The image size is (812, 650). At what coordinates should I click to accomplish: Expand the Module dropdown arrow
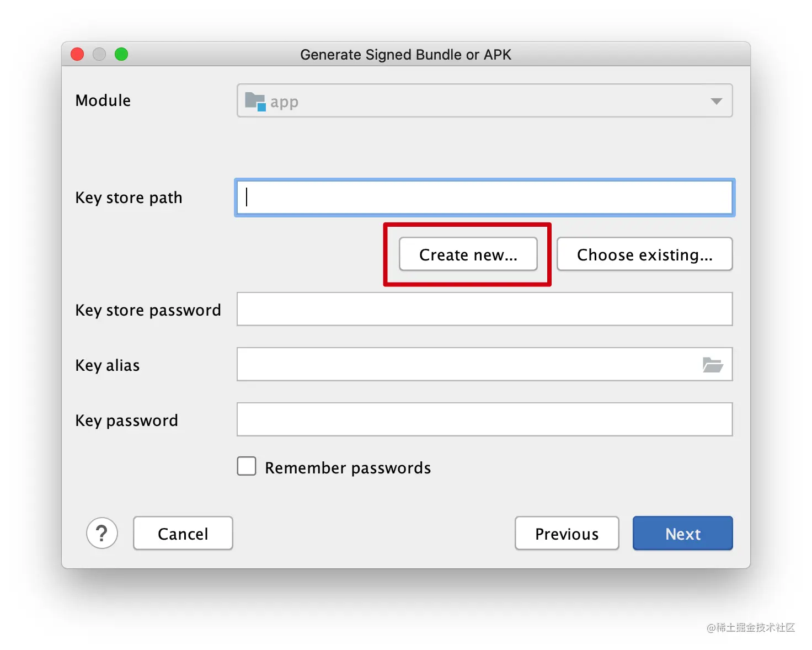[x=716, y=101]
